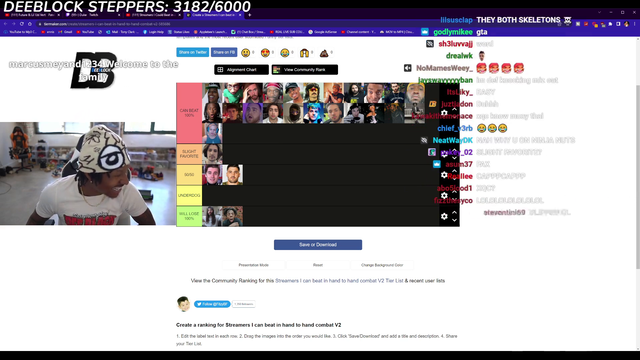Click the Save or Download button

click(x=318, y=244)
